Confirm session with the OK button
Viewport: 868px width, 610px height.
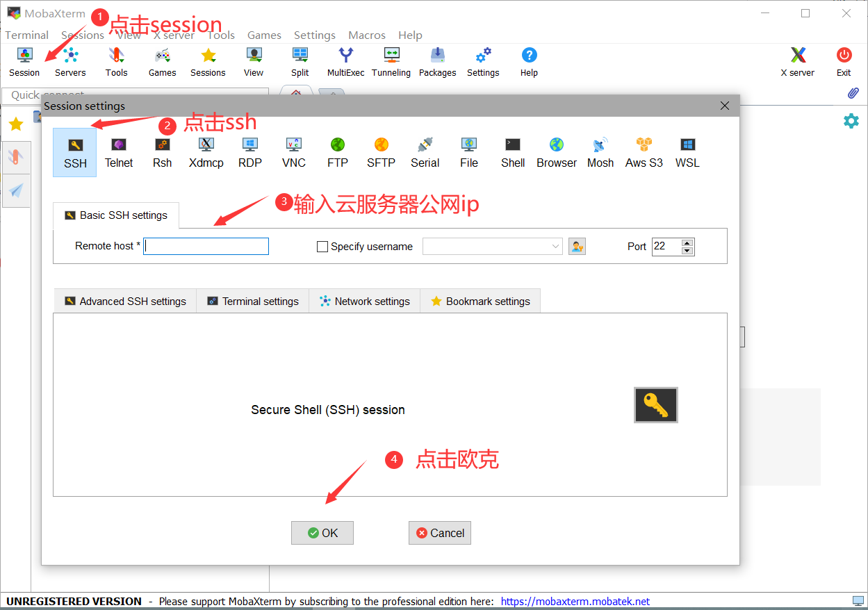pyautogui.click(x=322, y=533)
